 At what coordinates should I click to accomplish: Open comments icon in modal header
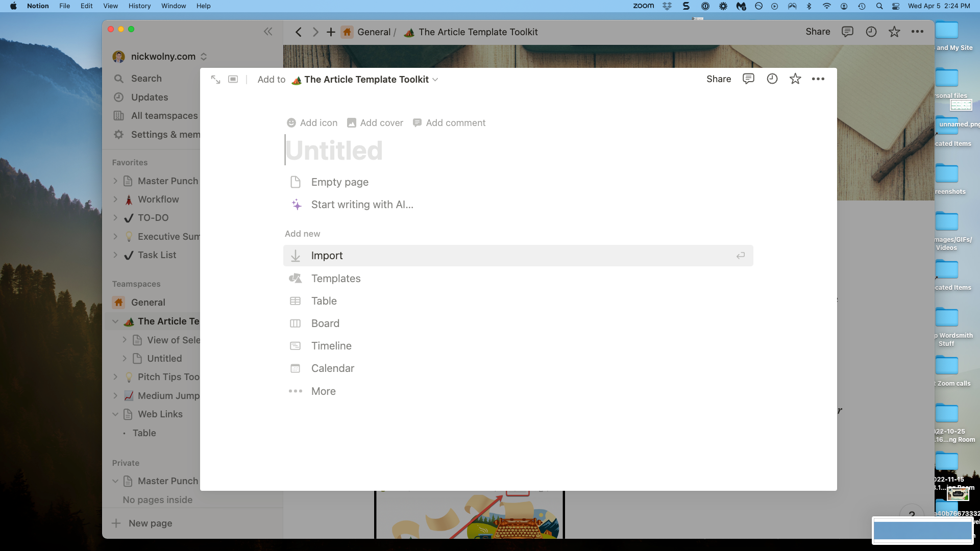[x=748, y=79]
